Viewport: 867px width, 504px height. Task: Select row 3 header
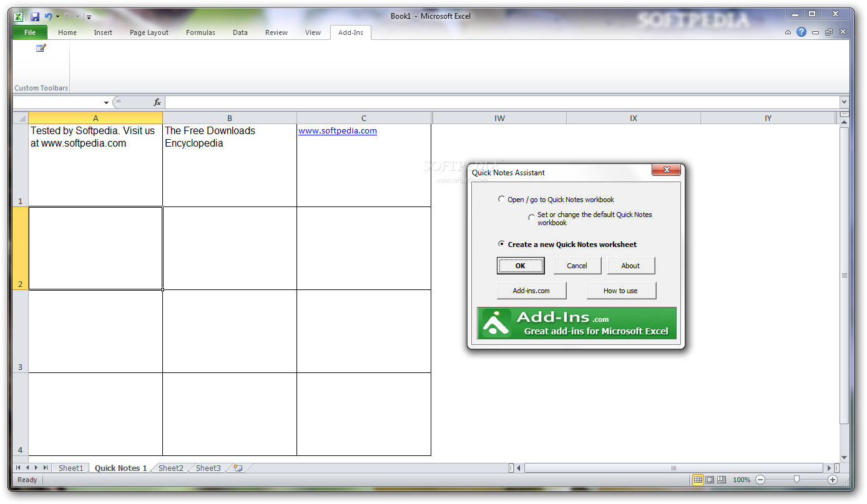tap(21, 331)
